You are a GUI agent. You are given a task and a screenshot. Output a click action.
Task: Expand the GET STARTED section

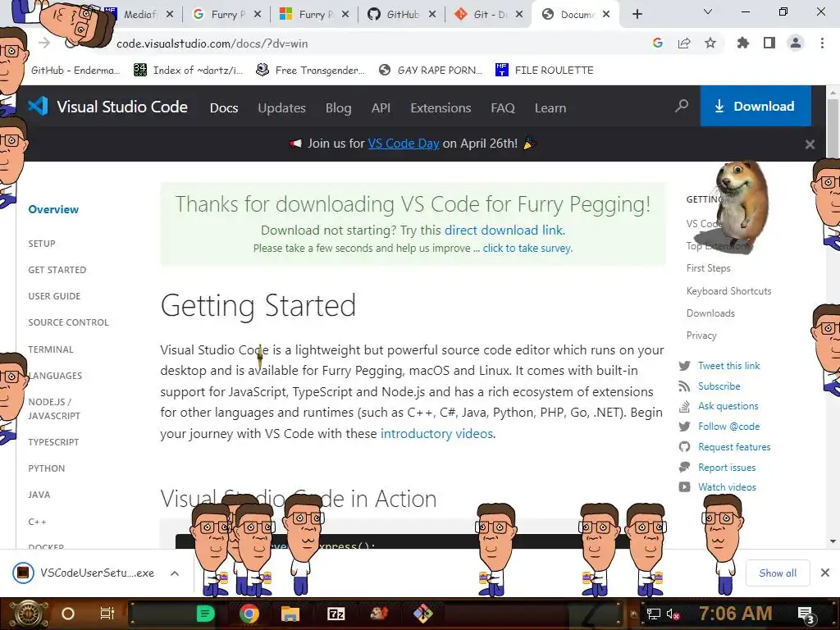(57, 270)
